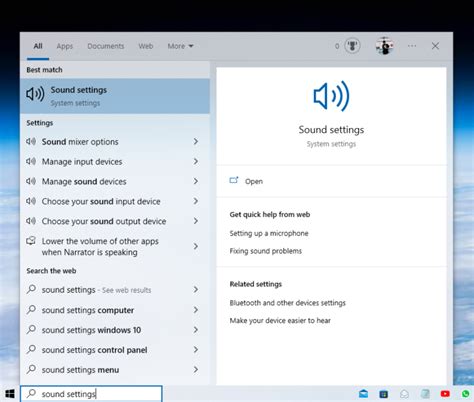Click speaker icon next to sound input device
The image size is (474, 402).
(31, 201)
